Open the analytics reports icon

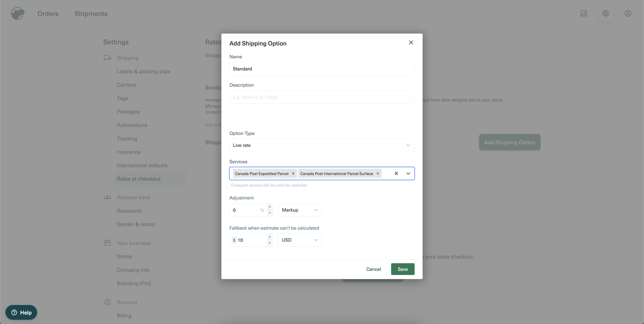pyautogui.click(x=584, y=13)
